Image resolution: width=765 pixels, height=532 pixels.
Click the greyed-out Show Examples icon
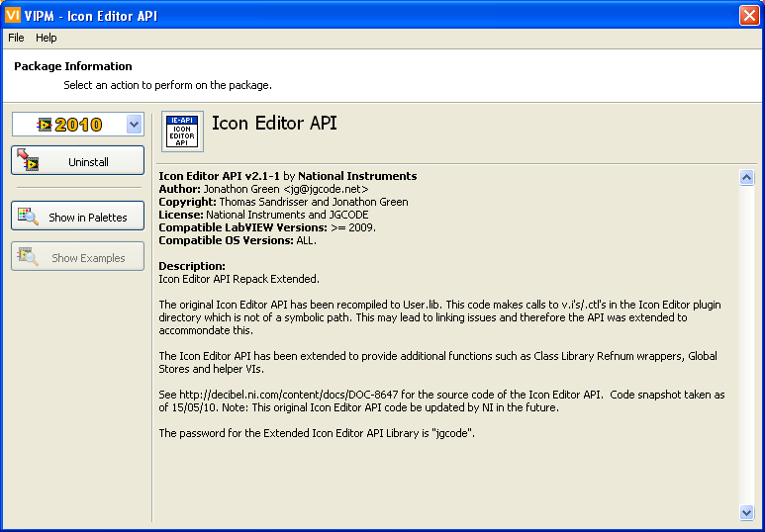[28, 257]
